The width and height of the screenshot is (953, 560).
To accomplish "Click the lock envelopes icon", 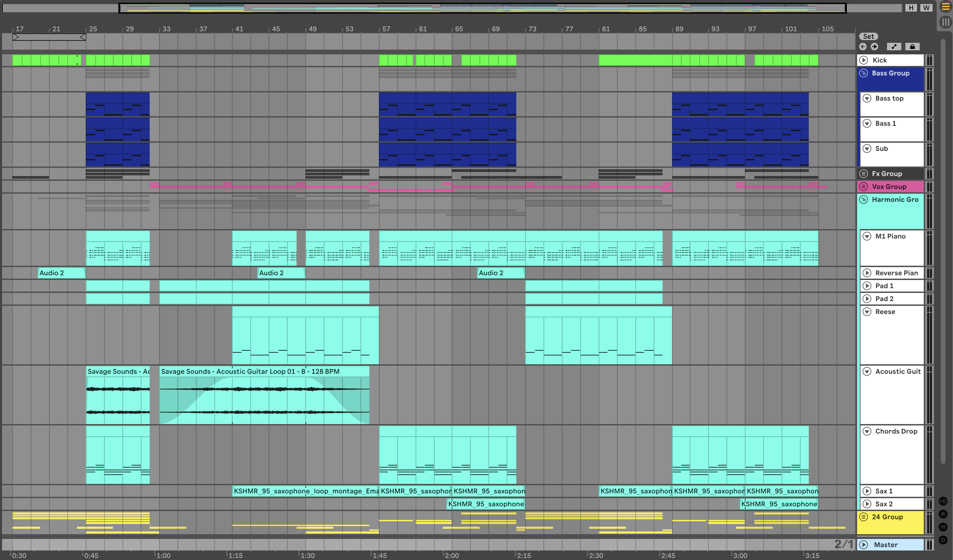I will pyautogui.click(x=912, y=47).
